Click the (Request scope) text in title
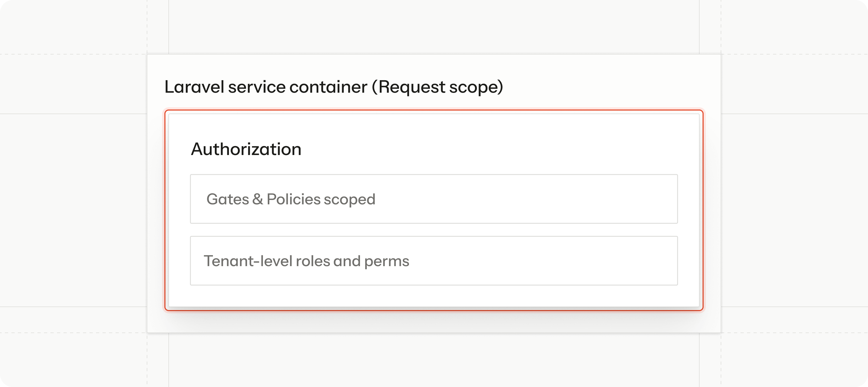Screen dimensions: 868x387 pos(437,87)
